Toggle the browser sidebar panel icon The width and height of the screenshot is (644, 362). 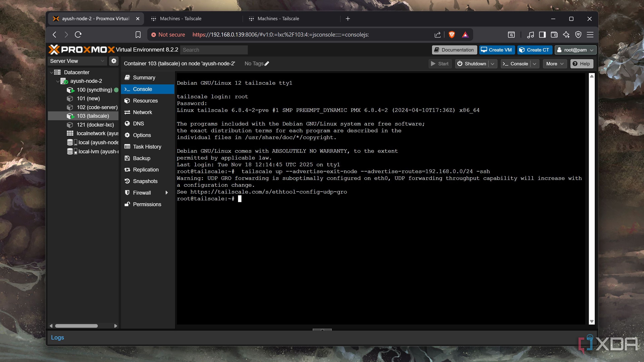coord(542,35)
